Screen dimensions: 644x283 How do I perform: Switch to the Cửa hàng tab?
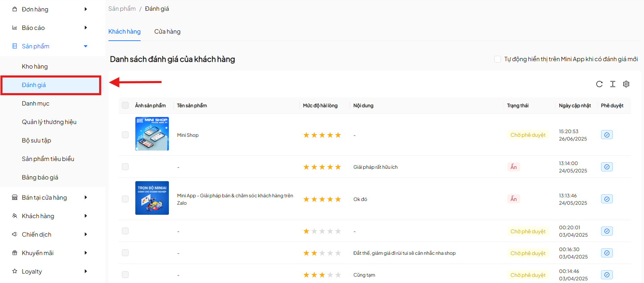click(167, 32)
